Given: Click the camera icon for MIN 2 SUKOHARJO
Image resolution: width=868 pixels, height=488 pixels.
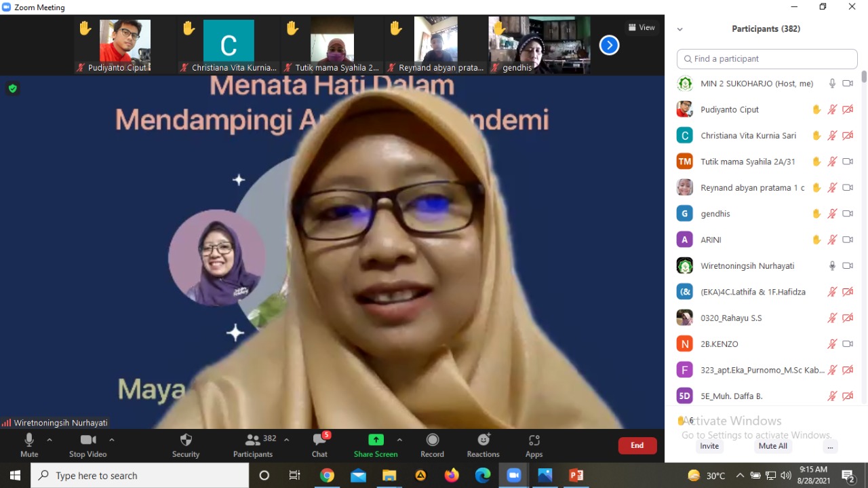Looking at the screenshot, I should (x=848, y=83).
